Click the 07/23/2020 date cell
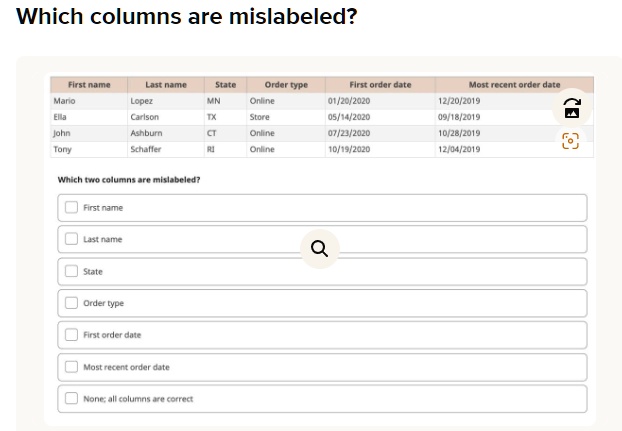This screenshot has width=622, height=431. pos(380,133)
